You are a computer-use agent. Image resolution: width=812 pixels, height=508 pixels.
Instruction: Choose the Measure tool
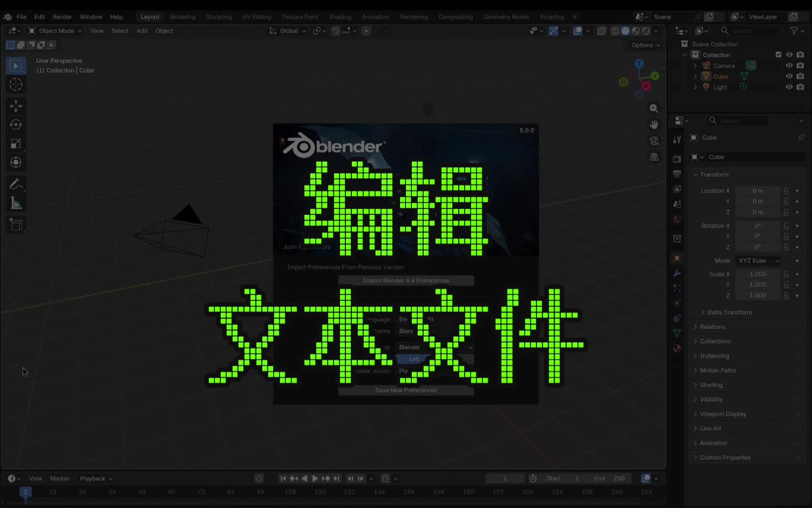(x=16, y=203)
